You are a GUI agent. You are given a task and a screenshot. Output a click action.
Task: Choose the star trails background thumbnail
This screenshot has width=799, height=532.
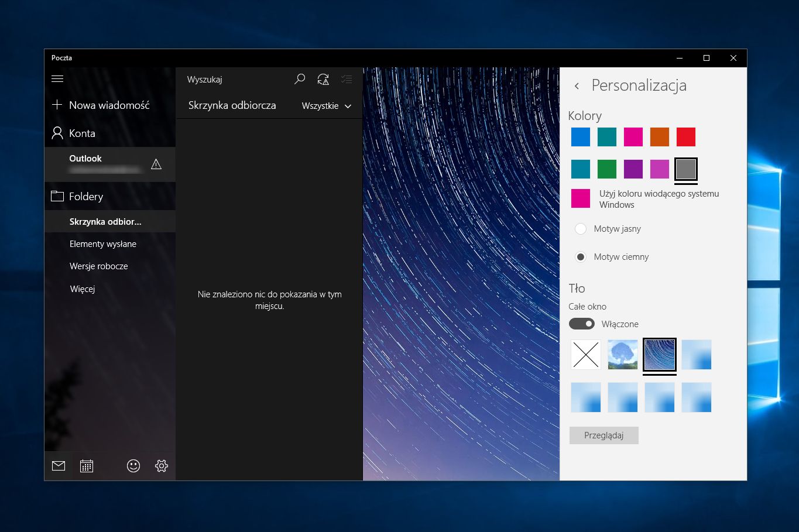pos(660,355)
